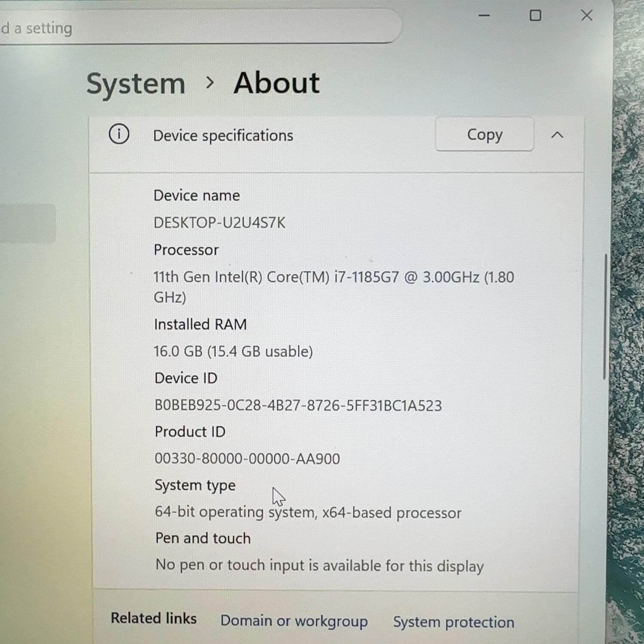644x644 pixels.
Task: Open System protection link
Action: pyautogui.click(x=454, y=622)
